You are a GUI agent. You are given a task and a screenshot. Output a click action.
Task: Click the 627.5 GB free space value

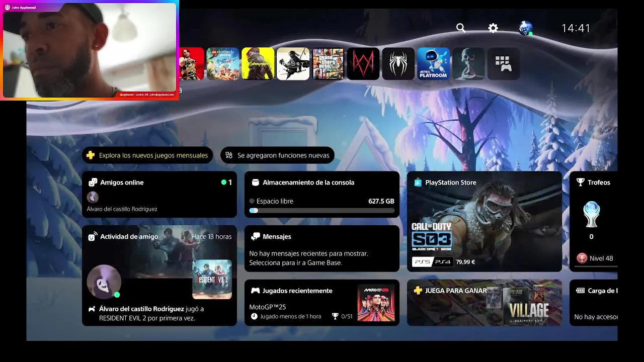(381, 201)
